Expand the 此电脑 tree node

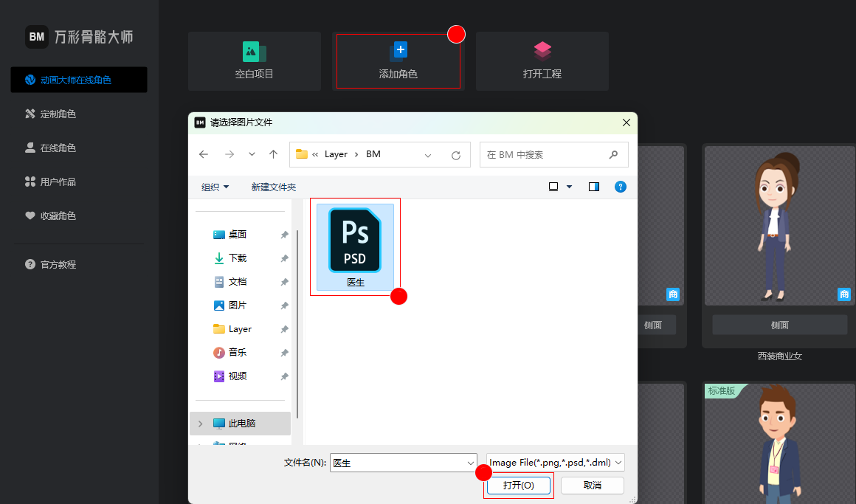coord(201,424)
